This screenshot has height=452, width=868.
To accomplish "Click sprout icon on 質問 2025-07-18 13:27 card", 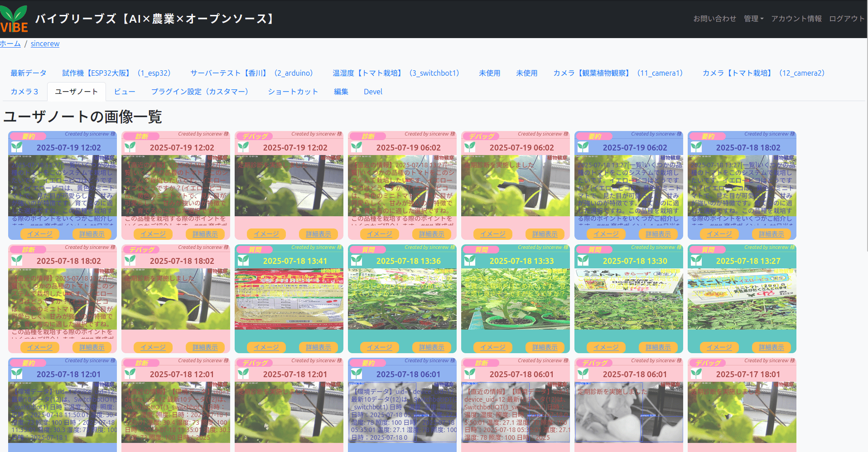I will click(x=696, y=260).
